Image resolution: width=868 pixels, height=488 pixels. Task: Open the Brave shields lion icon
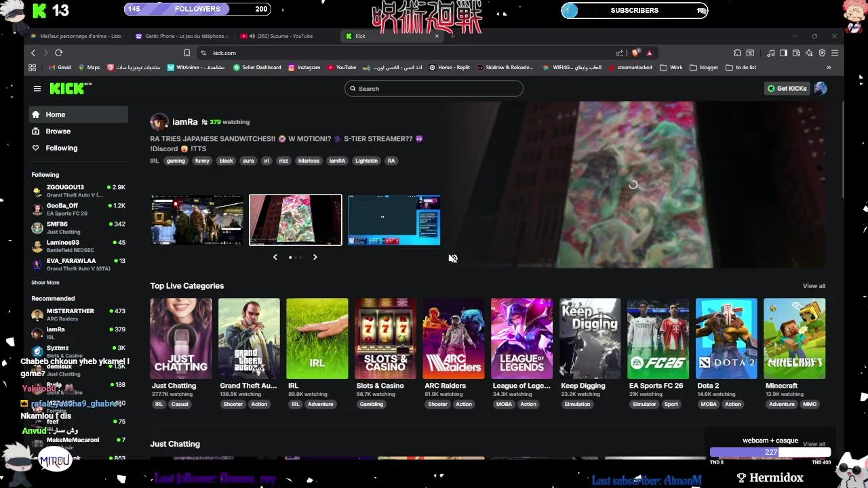pos(635,53)
